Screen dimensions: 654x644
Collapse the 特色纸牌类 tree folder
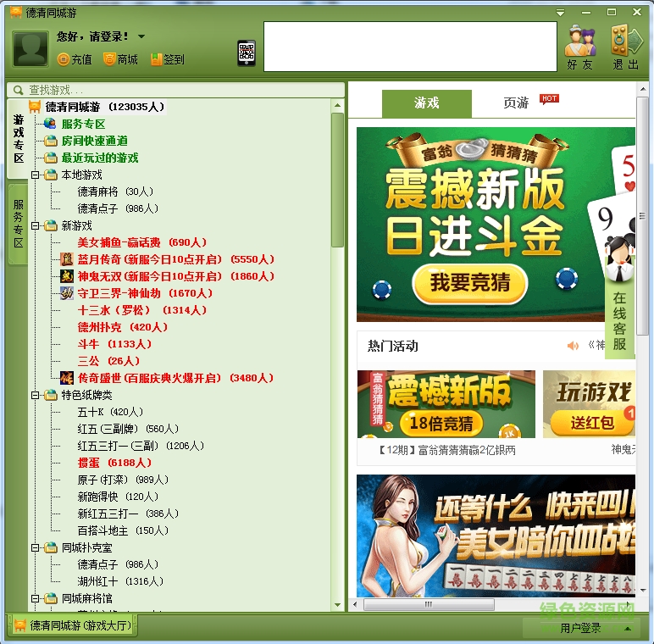pyautogui.click(x=36, y=395)
